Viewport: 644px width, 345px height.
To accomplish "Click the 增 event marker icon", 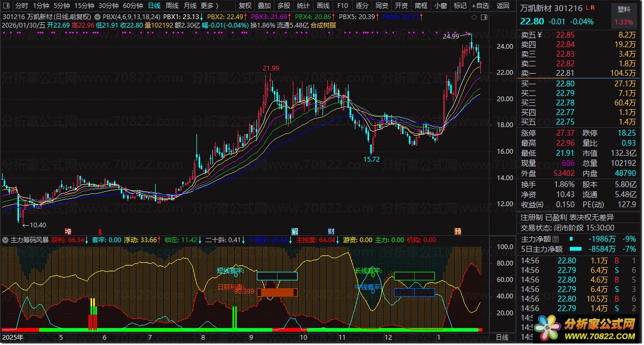I will 68,232.
